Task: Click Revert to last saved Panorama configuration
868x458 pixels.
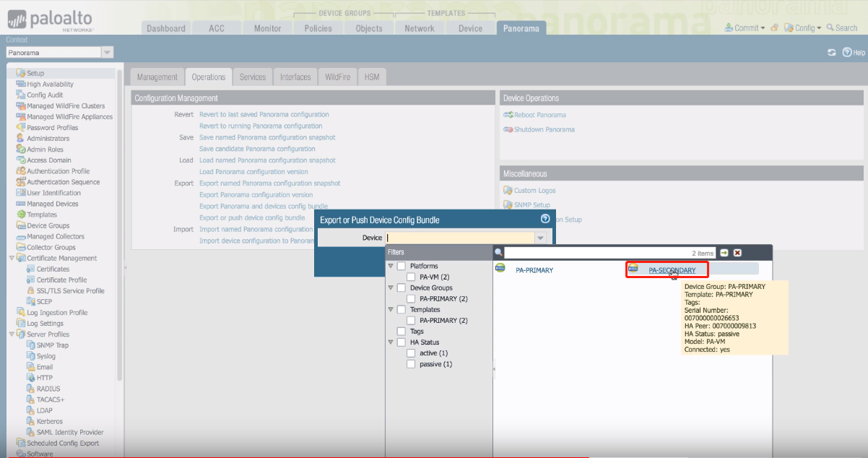Action: [264, 114]
